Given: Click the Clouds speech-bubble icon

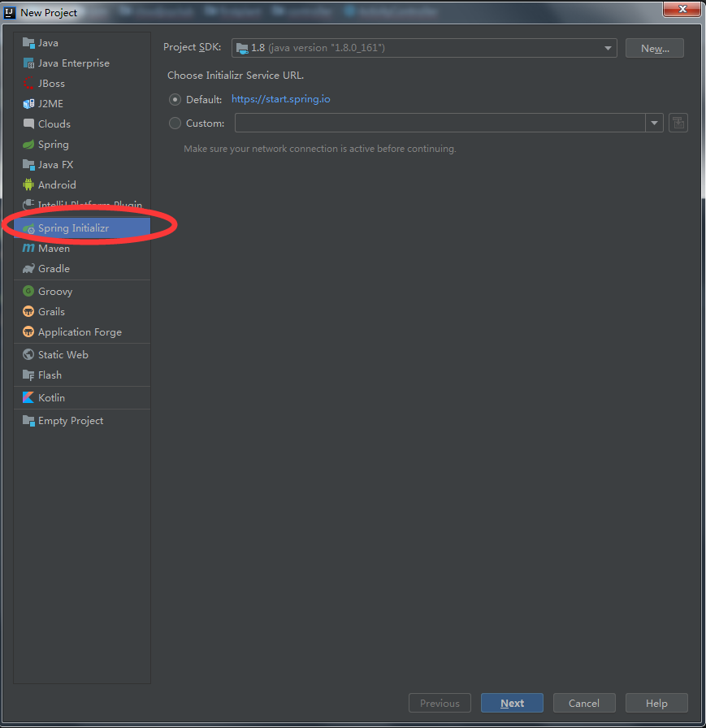Looking at the screenshot, I should pyautogui.click(x=28, y=124).
